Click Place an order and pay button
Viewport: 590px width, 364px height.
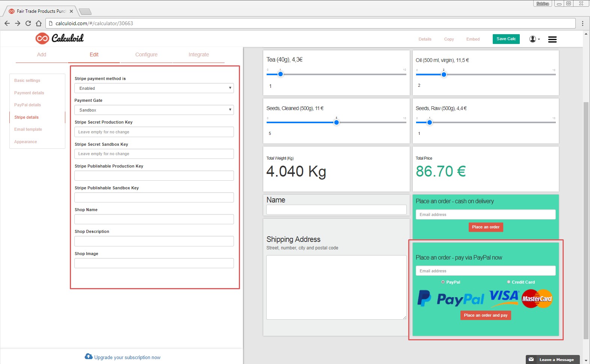(486, 315)
